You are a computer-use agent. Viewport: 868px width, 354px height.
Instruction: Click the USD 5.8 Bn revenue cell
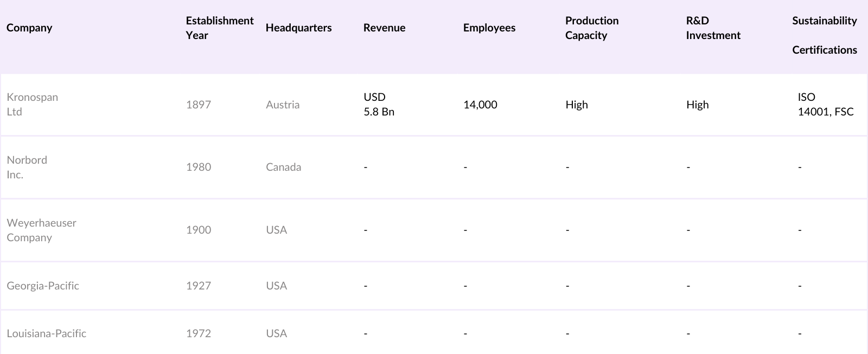[379, 104]
